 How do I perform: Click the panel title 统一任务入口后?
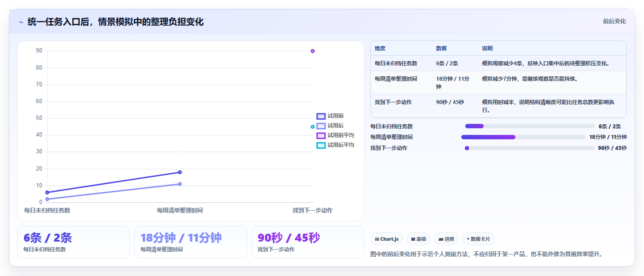[115, 22]
